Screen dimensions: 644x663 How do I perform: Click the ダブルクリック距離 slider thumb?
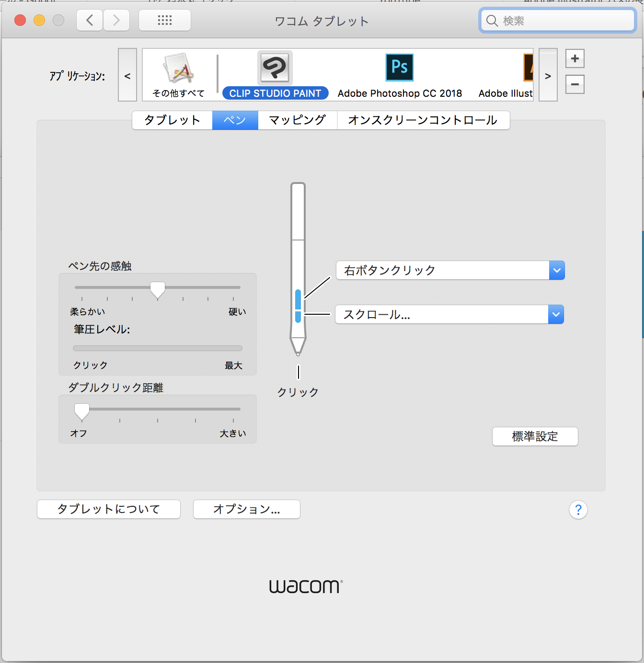(82, 412)
